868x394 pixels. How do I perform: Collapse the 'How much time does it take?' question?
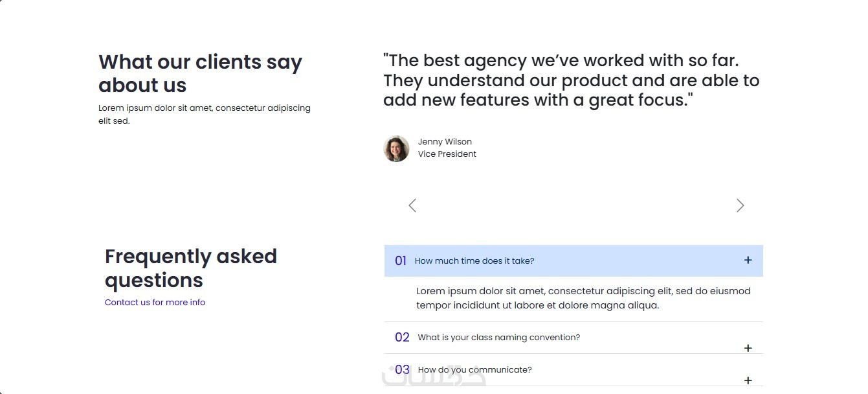click(474, 261)
